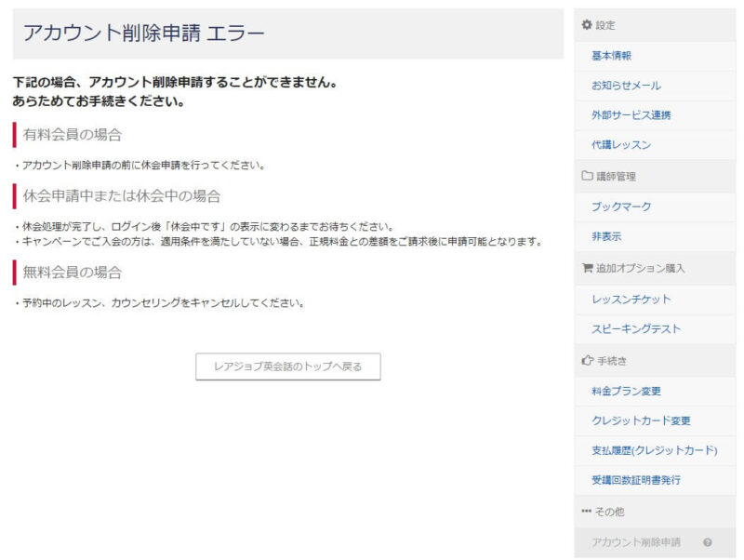Go to クレジットカード変更
The height and width of the screenshot is (560, 744).
click(655, 421)
